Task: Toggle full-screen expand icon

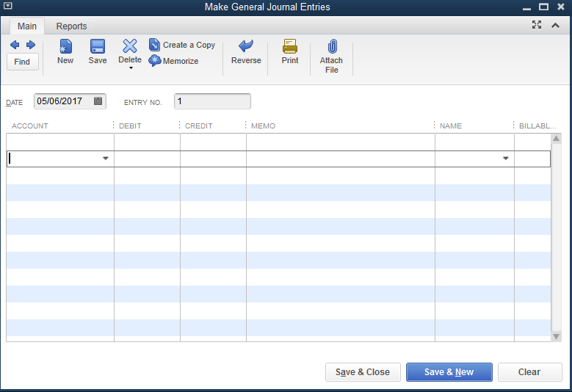Action: pos(537,25)
